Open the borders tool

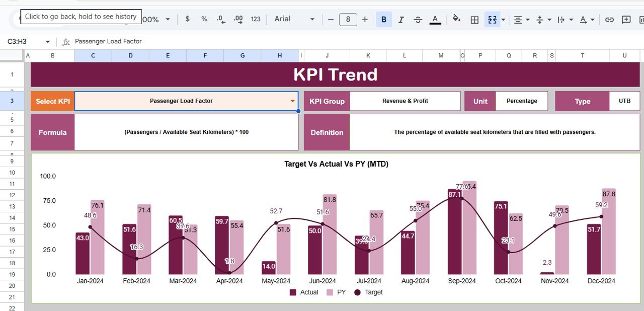pyautogui.click(x=474, y=20)
